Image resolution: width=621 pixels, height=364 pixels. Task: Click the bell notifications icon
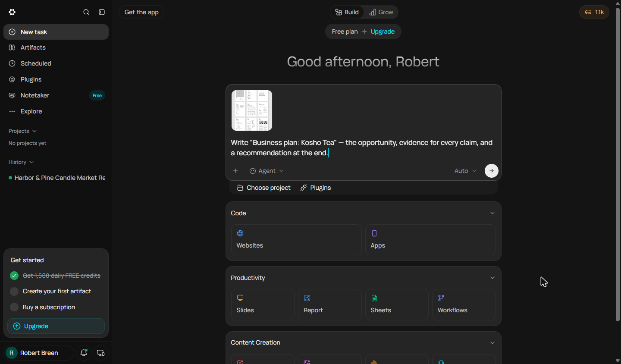click(84, 353)
